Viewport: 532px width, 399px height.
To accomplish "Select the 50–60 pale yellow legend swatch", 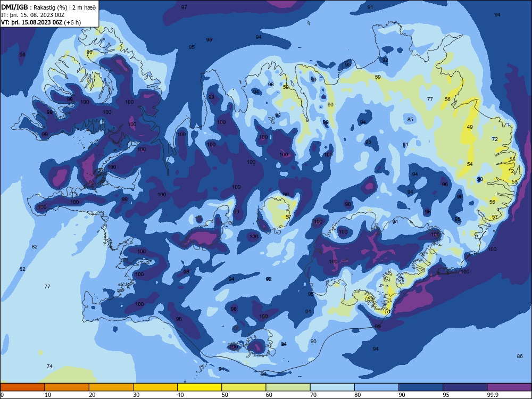I will pos(244,387).
